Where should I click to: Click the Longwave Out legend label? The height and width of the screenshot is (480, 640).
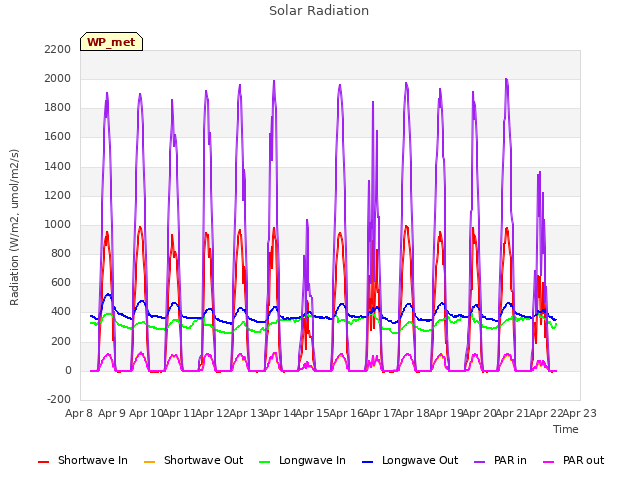[x=420, y=460]
